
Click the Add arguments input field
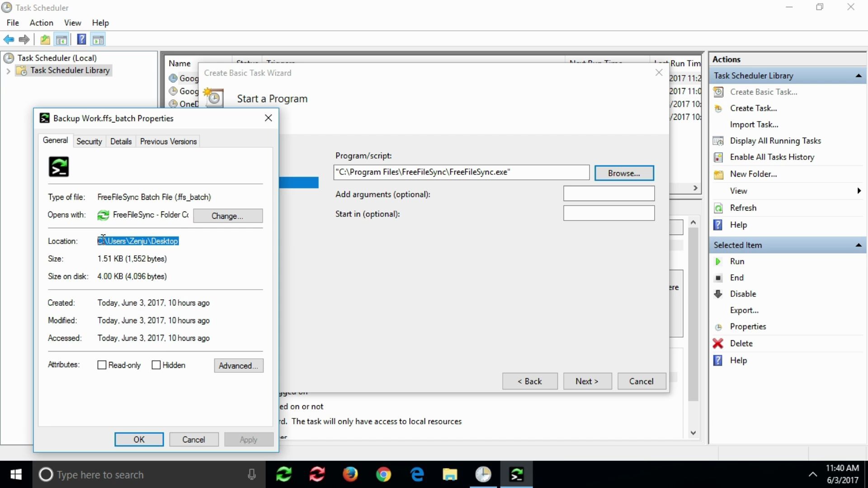pos(609,194)
